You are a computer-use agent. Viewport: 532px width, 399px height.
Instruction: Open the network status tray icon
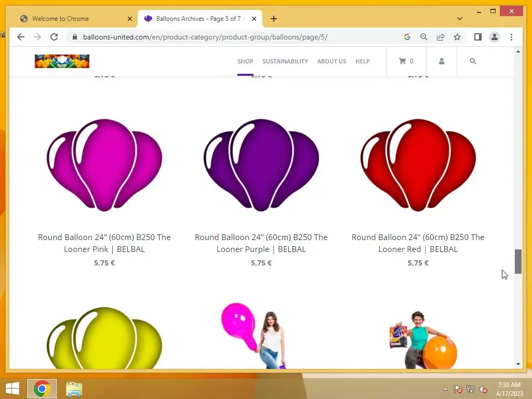pos(470,389)
